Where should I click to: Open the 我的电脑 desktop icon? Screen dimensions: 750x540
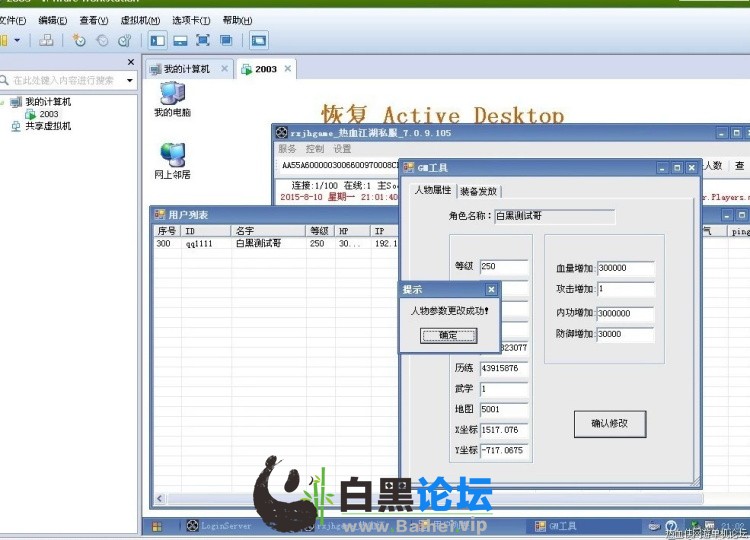pos(172,99)
